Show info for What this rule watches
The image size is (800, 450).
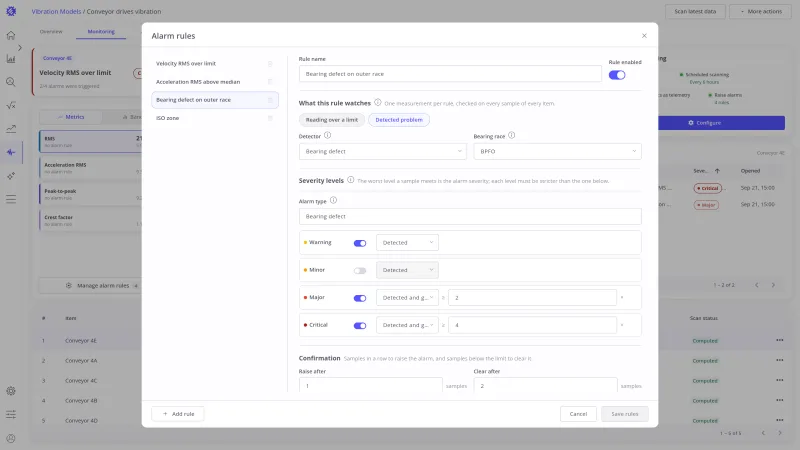378,103
